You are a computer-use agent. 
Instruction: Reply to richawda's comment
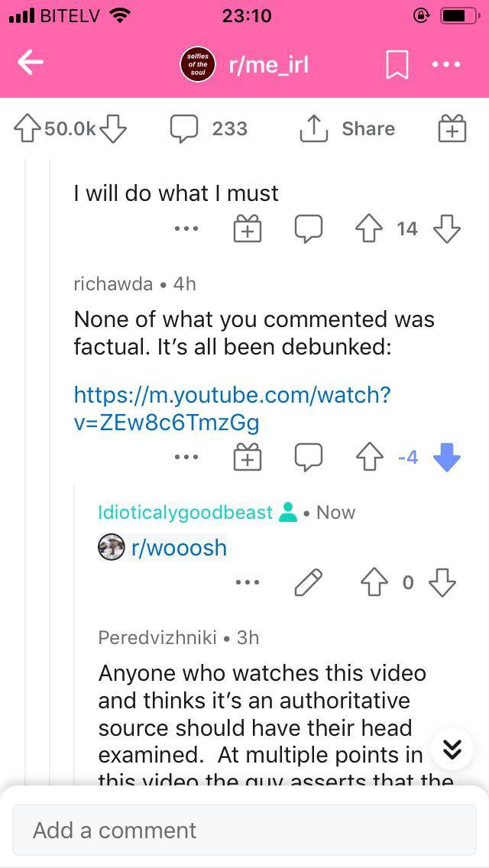point(309,458)
